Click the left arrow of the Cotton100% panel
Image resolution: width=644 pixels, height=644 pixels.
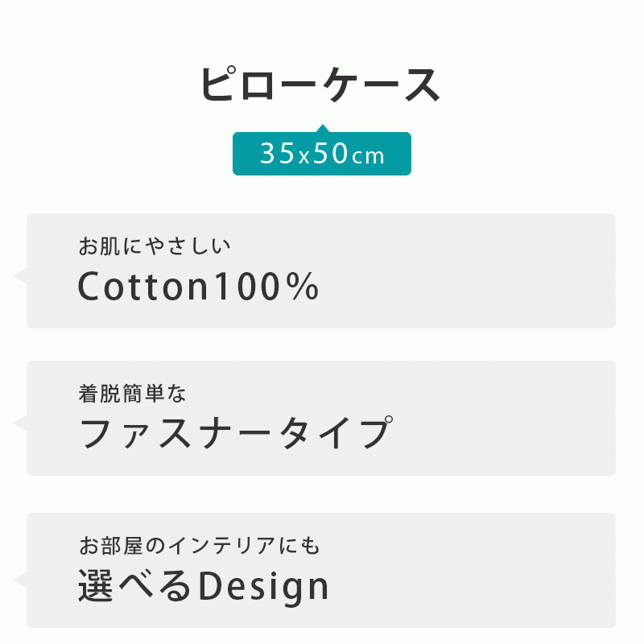(20, 276)
